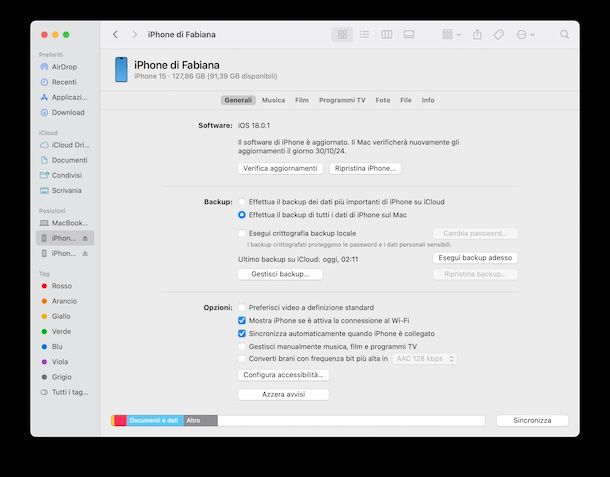The height and width of the screenshot is (477, 610).
Task: Select the Verde green tag
Action: coord(56,331)
